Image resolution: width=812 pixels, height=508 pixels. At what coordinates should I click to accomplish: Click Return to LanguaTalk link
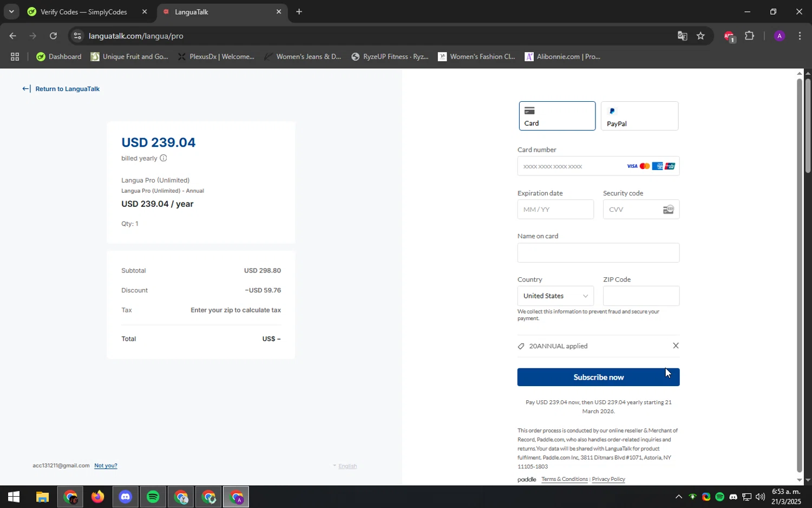point(61,89)
